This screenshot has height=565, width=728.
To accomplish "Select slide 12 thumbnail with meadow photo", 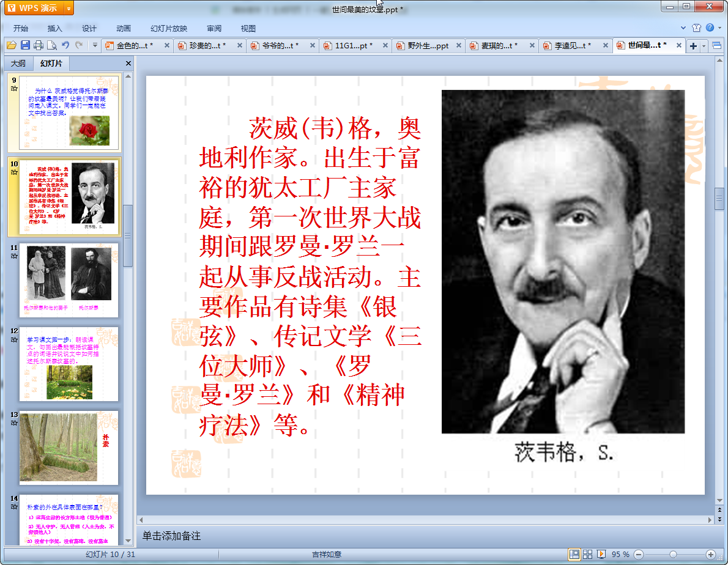I will click(x=69, y=364).
